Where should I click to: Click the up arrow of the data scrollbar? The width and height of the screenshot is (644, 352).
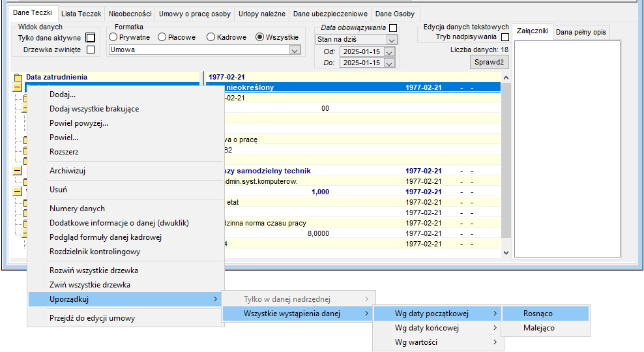(x=506, y=78)
